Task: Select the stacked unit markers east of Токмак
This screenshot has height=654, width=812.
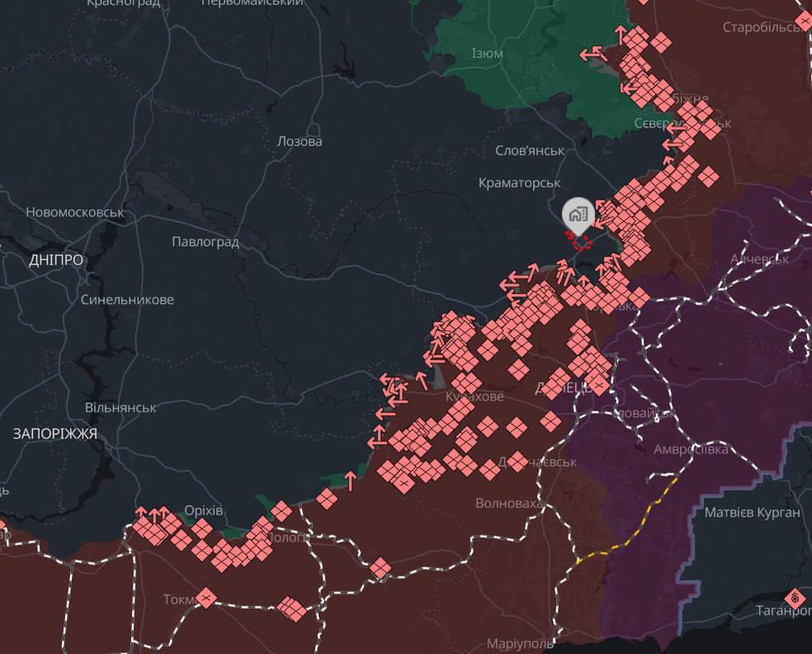Action: tap(291, 609)
